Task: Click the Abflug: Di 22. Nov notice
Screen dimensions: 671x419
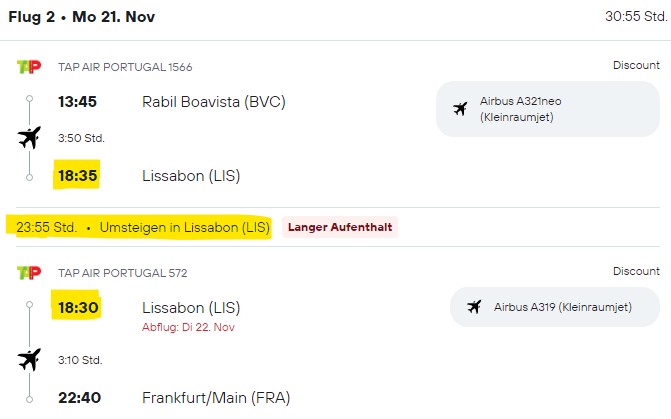Action: click(x=188, y=327)
